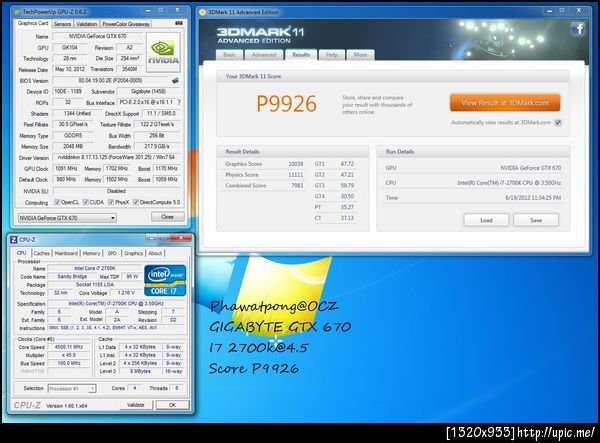Click the P9926 score text
Image resolution: width=600 pixels, height=443 pixels.
point(287,104)
